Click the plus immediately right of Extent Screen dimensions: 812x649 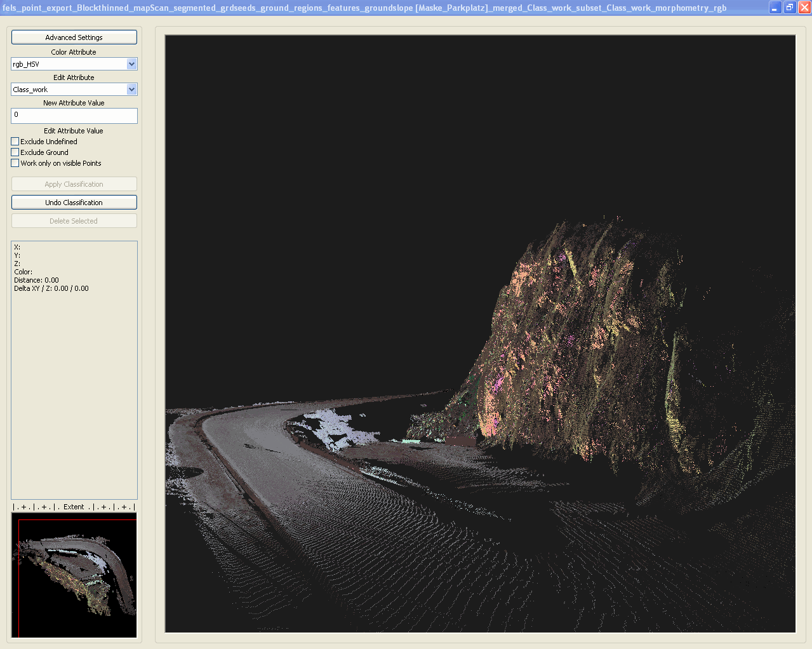tap(103, 507)
